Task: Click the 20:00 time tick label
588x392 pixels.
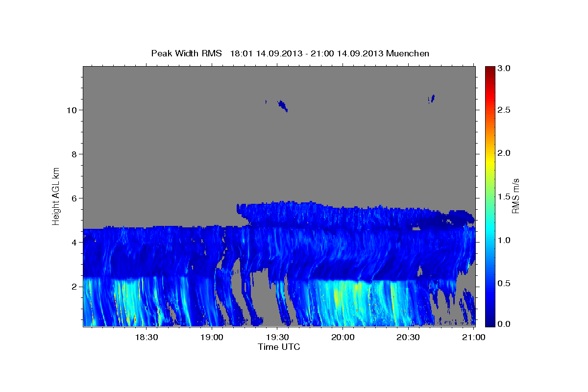Action: coord(343,337)
